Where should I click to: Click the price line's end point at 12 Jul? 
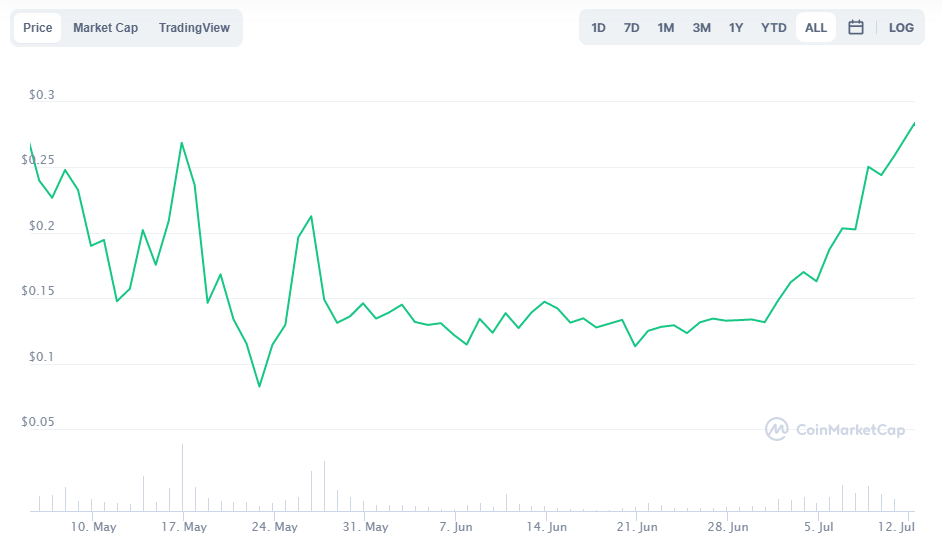pos(914,123)
